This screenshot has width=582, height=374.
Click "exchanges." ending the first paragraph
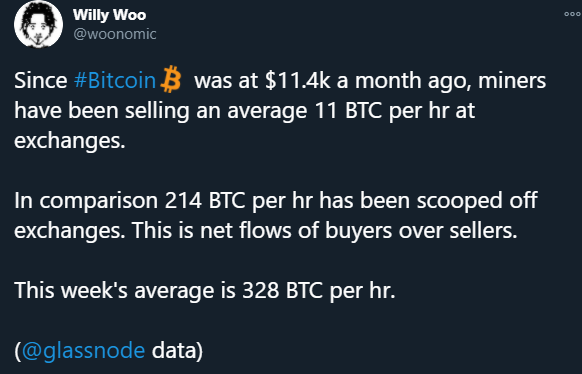pyautogui.click(x=70, y=141)
